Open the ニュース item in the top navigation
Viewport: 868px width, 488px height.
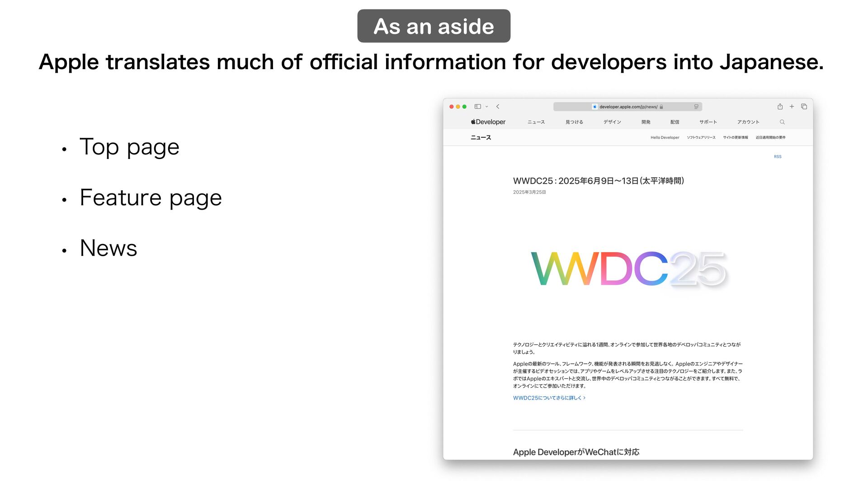point(536,122)
